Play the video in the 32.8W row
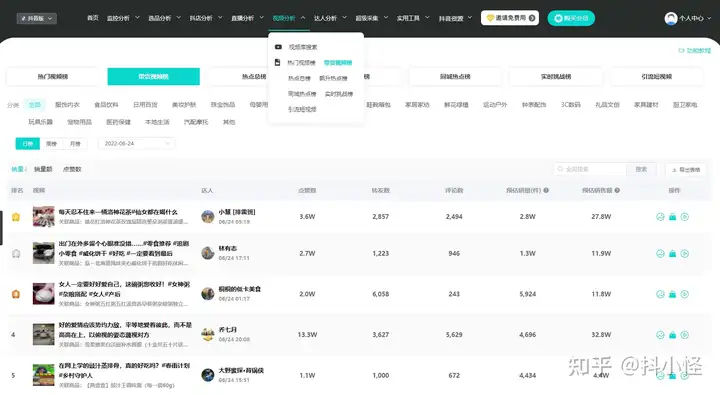Image resolution: width=720 pixels, height=395 pixels. point(685,335)
